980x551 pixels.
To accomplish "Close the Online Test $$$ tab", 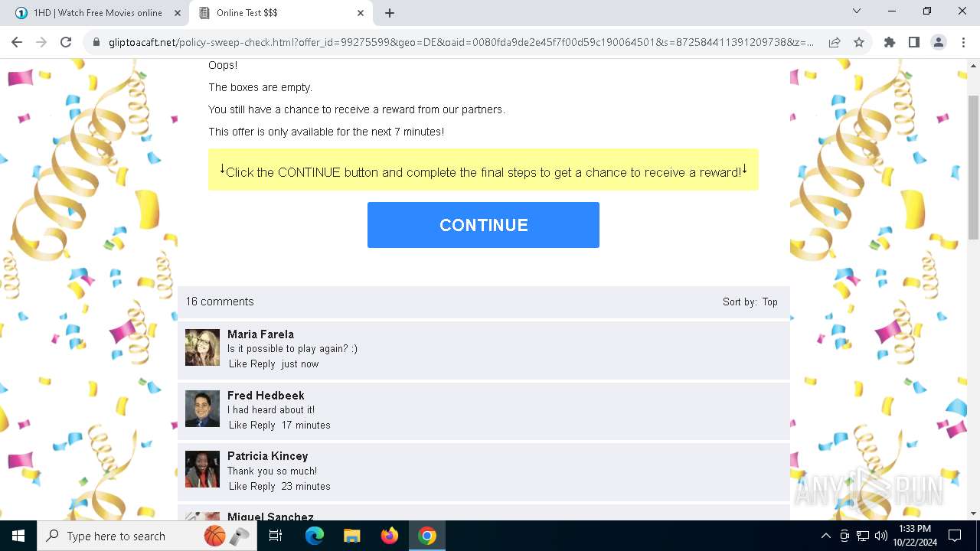I will tap(361, 13).
